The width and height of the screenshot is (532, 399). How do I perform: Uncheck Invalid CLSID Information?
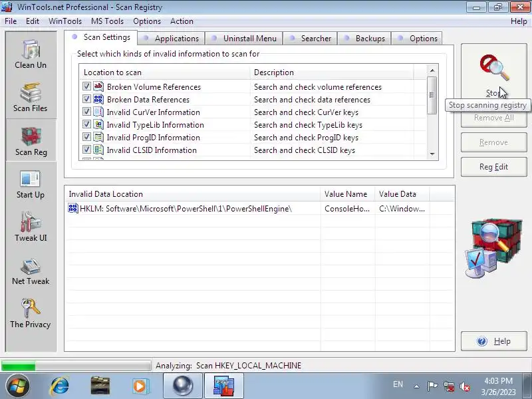pyautogui.click(x=86, y=149)
